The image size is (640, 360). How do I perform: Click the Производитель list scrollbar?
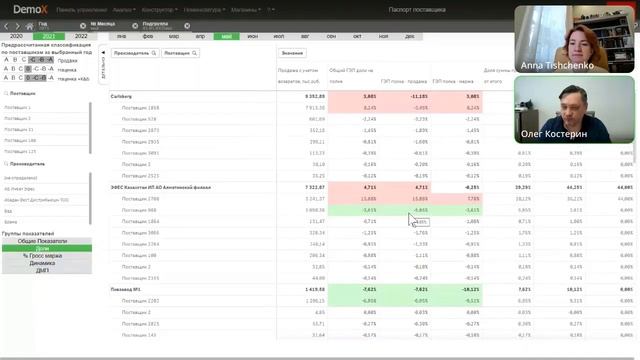90,198
